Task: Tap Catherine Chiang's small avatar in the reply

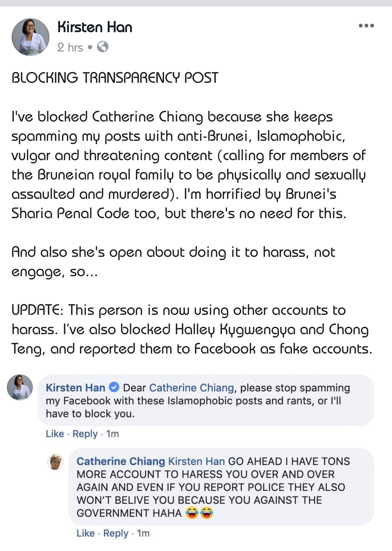Action: point(55,462)
